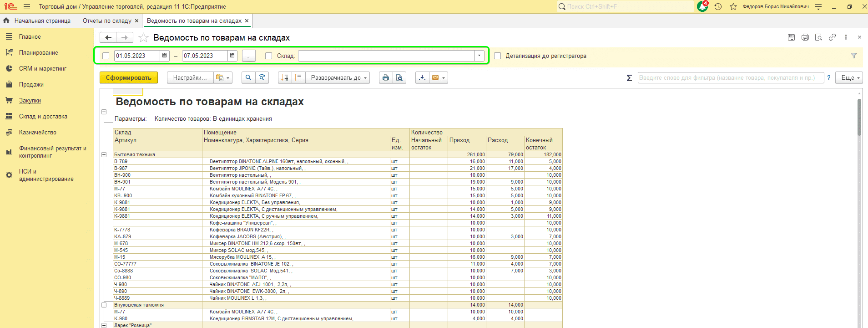Open the Склад dropdown list arrow

pyautogui.click(x=479, y=56)
